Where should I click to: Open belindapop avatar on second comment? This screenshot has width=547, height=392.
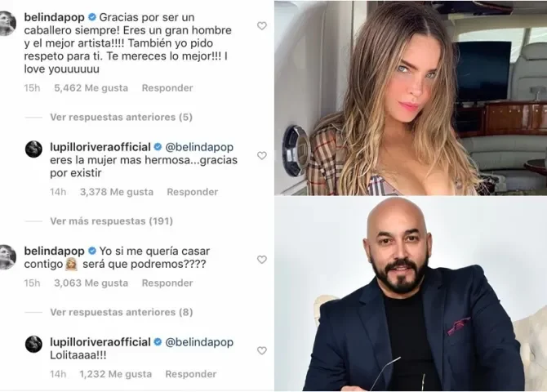click(x=7, y=257)
